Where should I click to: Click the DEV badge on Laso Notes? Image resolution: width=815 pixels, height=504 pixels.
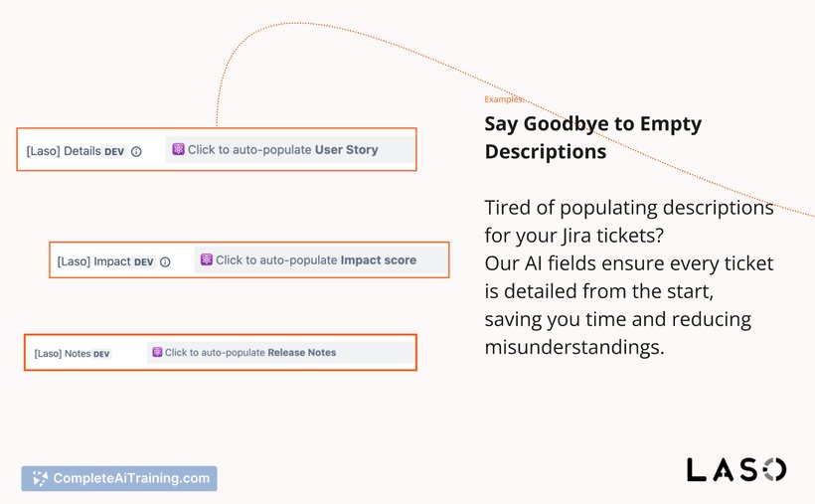pos(101,354)
